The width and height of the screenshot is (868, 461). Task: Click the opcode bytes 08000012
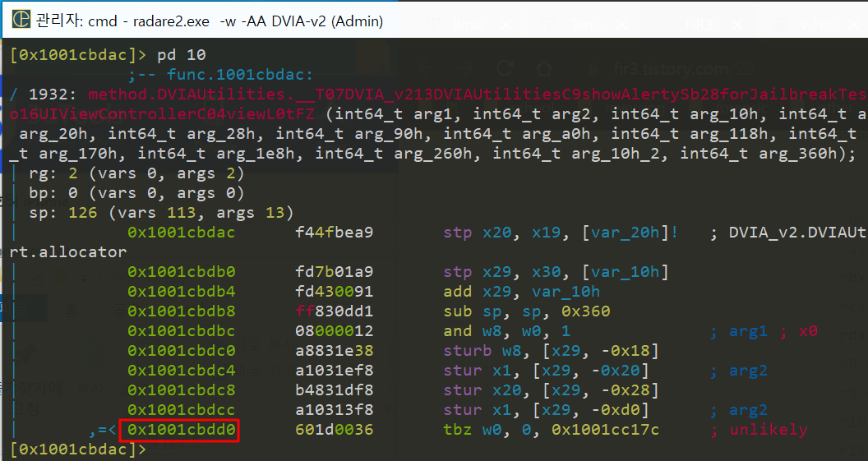(x=335, y=331)
